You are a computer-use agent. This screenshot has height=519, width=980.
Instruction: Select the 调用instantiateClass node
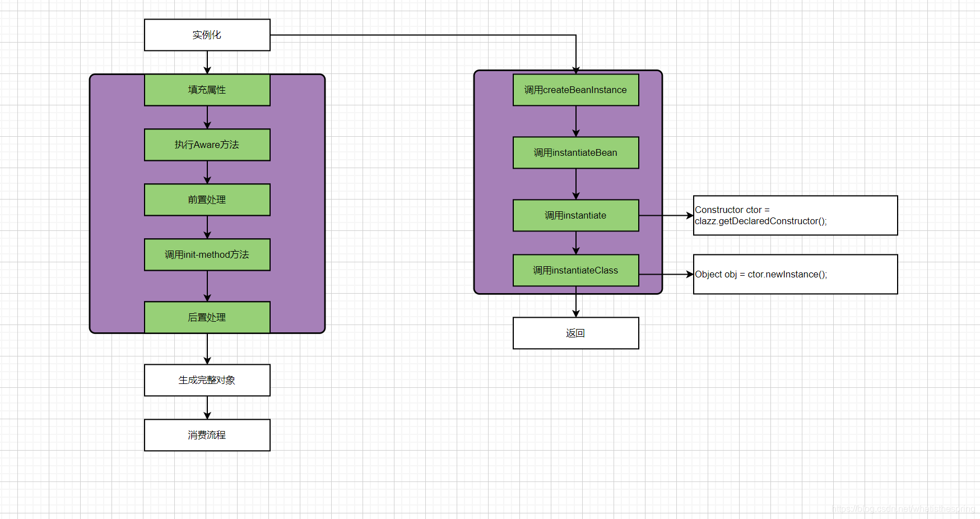[576, 270]
